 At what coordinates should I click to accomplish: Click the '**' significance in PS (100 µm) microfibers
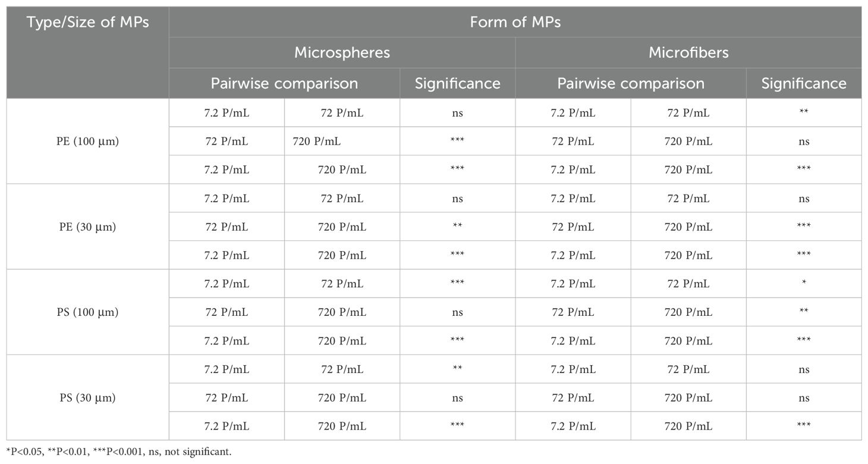[804, 312]
